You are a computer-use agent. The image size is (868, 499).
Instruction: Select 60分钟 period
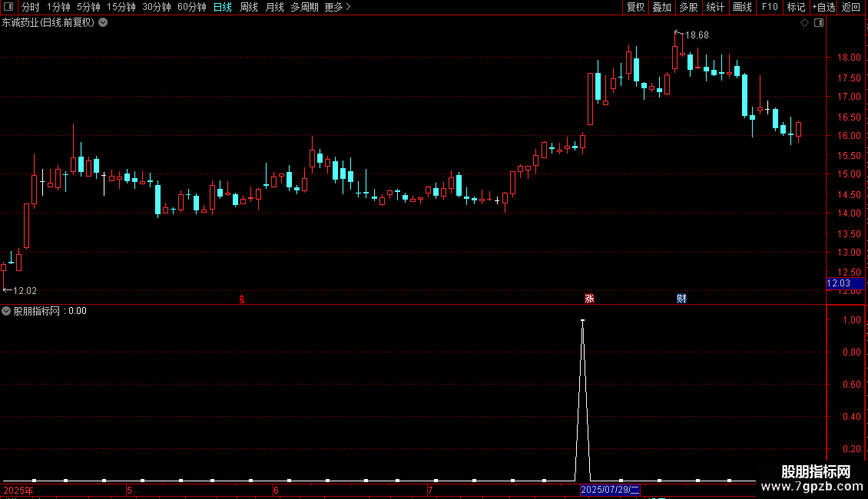191,7
